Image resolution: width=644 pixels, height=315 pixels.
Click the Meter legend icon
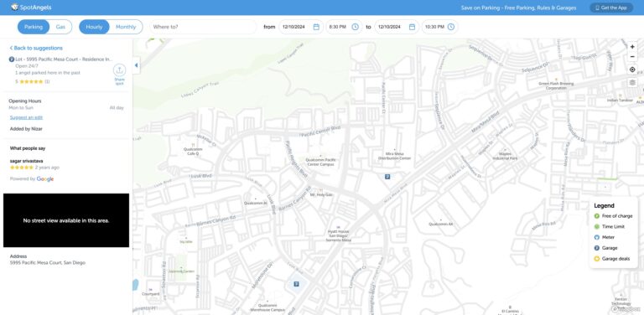click(x=597, y=237)
